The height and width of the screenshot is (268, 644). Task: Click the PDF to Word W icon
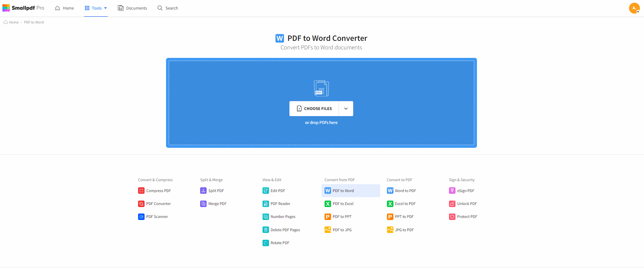tap(328, 191)
